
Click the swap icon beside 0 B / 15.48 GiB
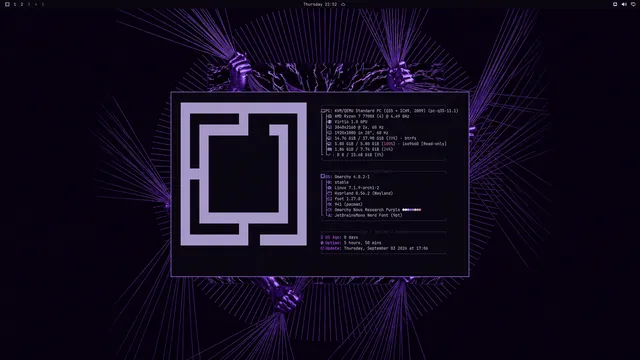coord(330,155)
